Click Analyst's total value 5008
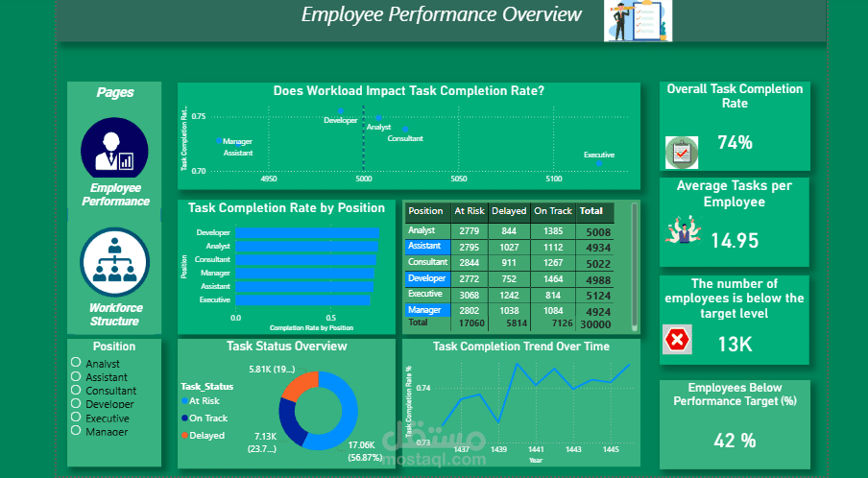The height and width of the screenshot is (478, 868). [x=598, y=232]
